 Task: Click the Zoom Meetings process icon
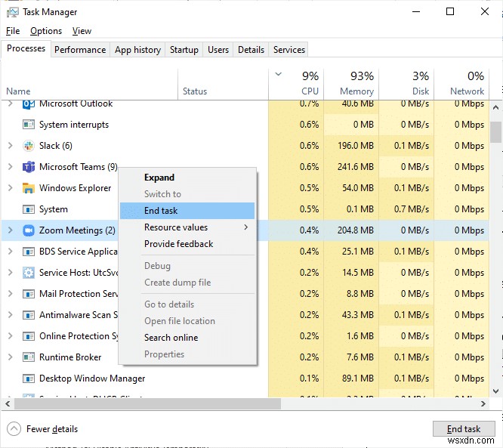coord(29,230)
